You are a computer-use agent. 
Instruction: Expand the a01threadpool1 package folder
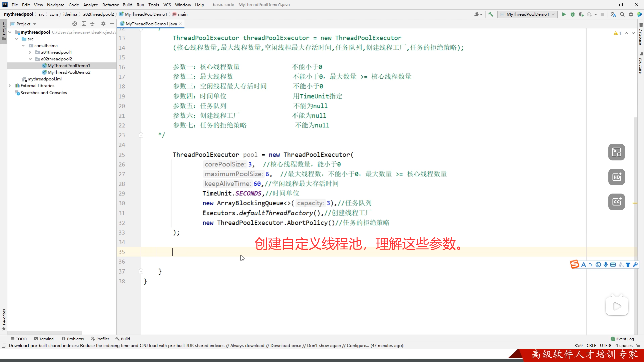coord(30,52)
